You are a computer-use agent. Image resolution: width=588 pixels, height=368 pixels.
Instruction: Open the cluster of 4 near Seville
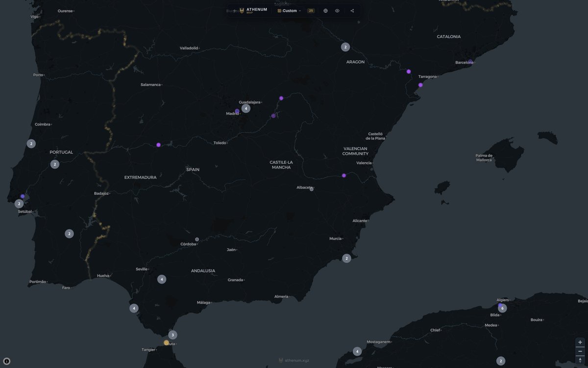click(162, 279)
